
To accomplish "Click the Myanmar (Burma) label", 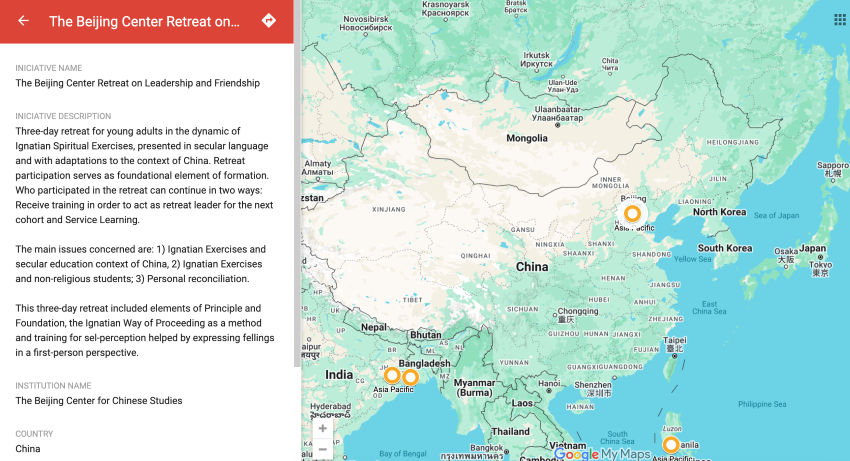I will [474, 387].
